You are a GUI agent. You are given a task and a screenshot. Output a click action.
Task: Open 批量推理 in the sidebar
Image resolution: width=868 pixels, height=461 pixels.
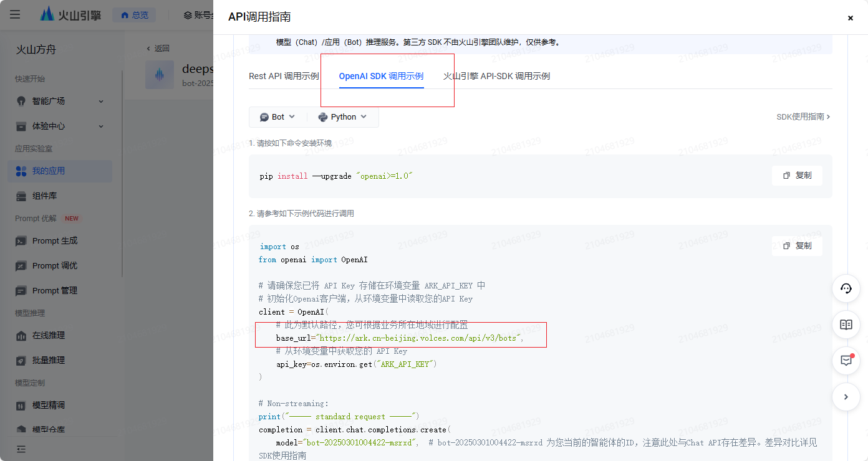[60, 360]
